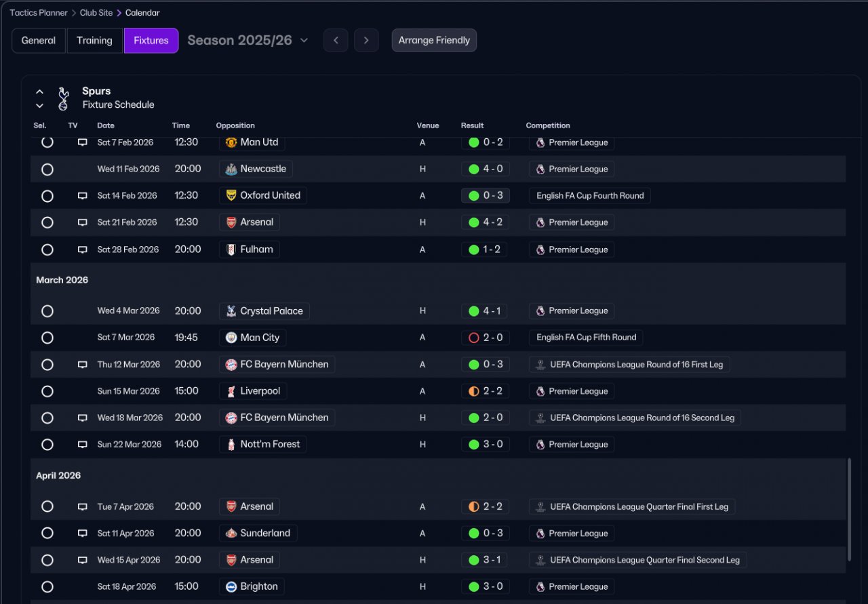Screen dimensions: 868x604
Task: Switch to the General tab
Action: point(39,41)
